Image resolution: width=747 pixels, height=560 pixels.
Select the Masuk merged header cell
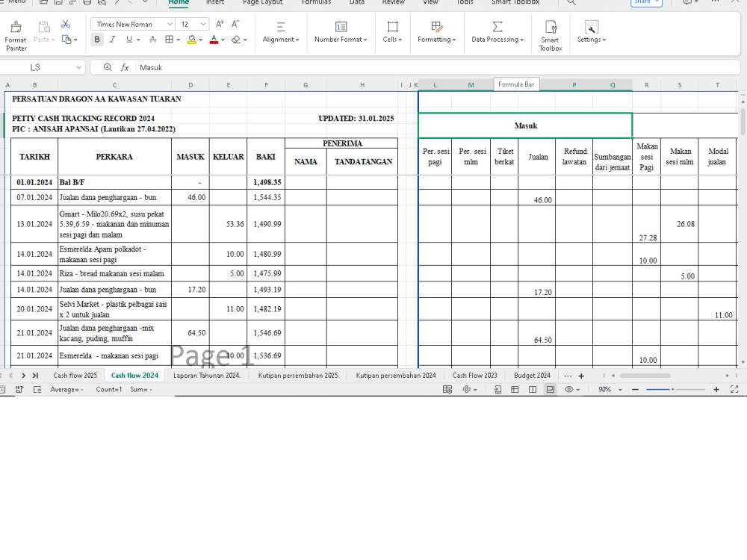coord(525,125)
